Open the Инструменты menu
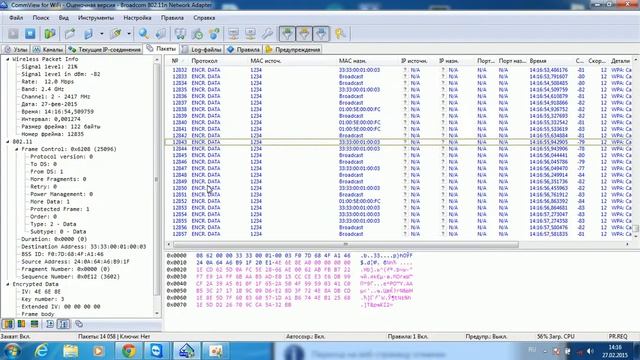Screen dimensions: 640x360 (96, 18)
